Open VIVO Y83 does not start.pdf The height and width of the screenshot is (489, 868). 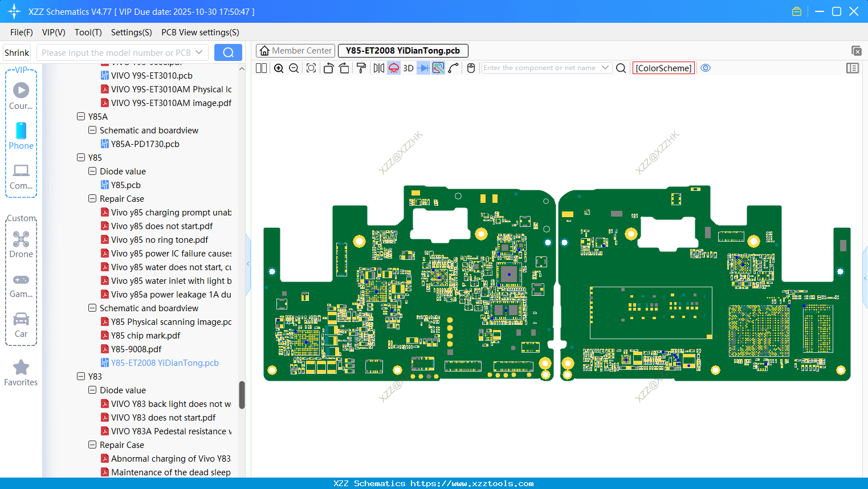[164, 417]
